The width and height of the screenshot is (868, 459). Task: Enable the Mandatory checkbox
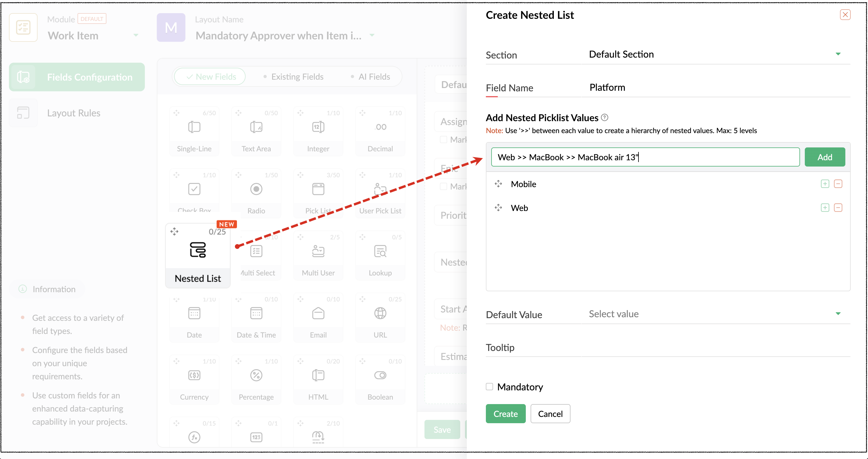coord(489,386)
